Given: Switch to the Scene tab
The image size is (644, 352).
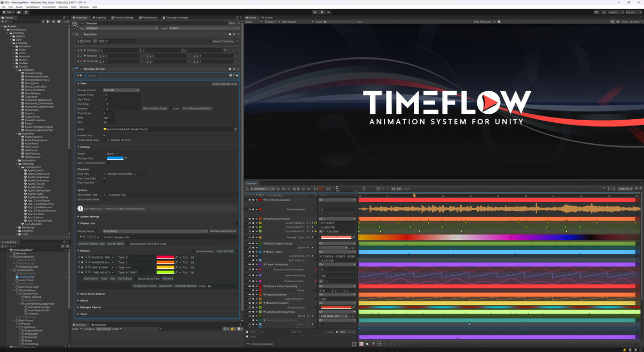Looking at the screenshot, I should pyautogui.click(x=268, y=17).
